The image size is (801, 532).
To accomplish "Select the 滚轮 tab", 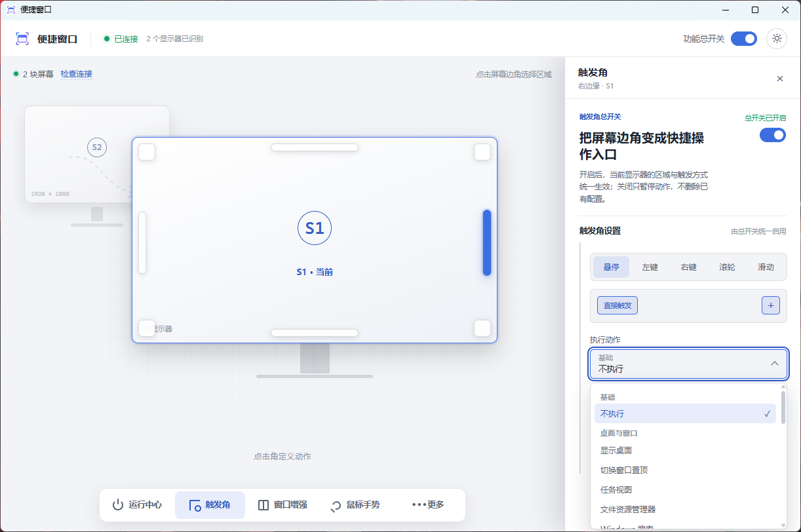I will pyautogui.click(x=727, y=267).
